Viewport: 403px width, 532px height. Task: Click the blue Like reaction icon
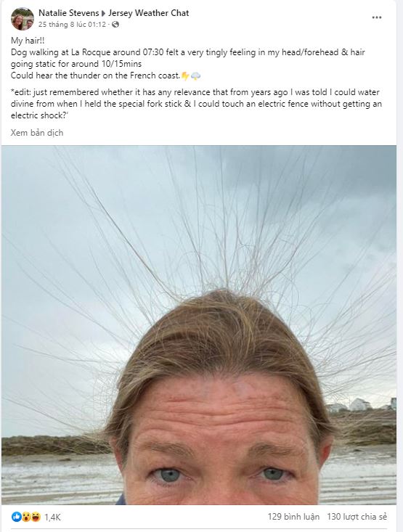tap(16, 517)
